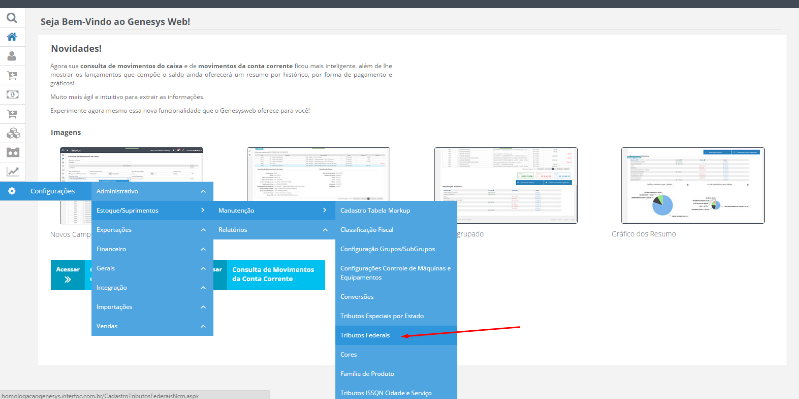Open the Gráfico dos Resumo pie chart thumbnail
Viewport: 799px width, 399px height.
[x=693, y=185]
